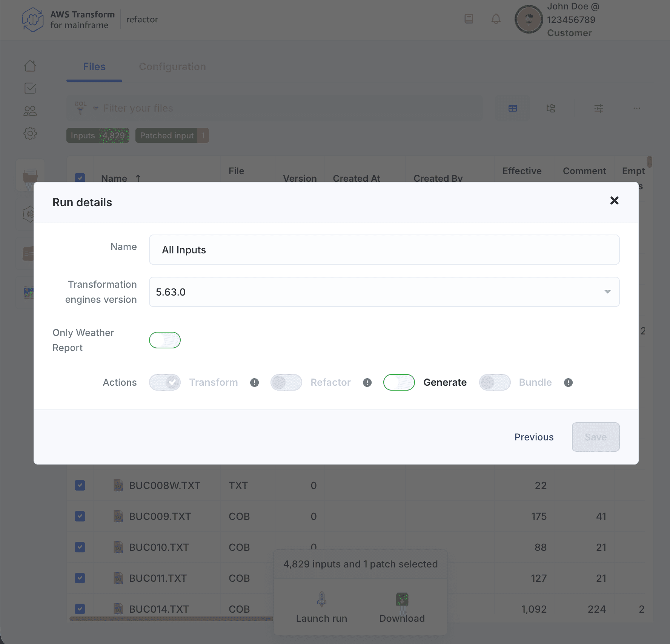670x644 pixels.
Task: Click the Previous button
Action: tap(534, 437)
